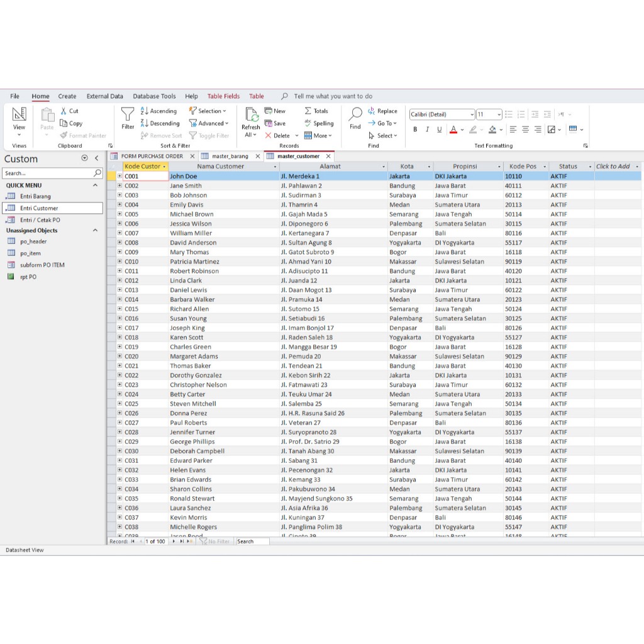Go to next record navigation button

tap(174, 541)
